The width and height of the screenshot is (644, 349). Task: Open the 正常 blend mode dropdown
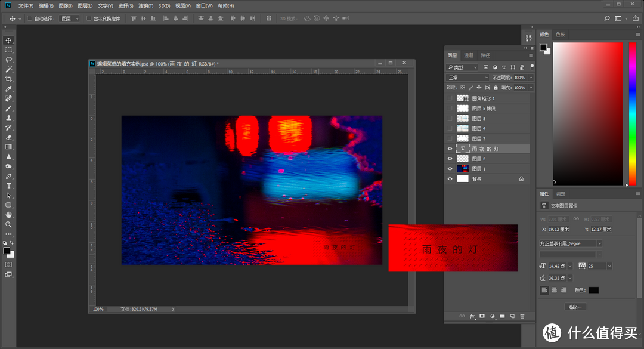click(467, 77)
